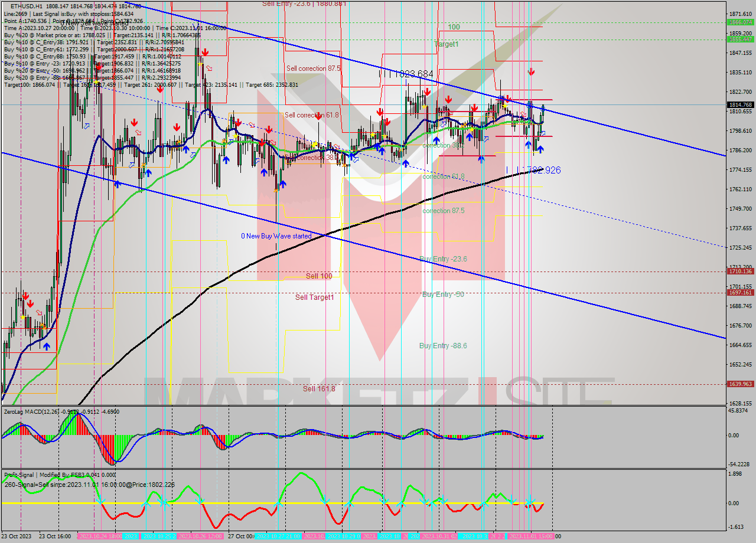Click the '0 New Buy Wave started' label
The width and height of the screenshot is (756, 543).
(276, 236)
